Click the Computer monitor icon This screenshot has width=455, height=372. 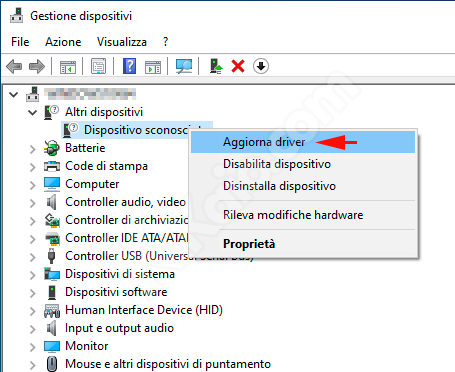[x=52, y=184]
